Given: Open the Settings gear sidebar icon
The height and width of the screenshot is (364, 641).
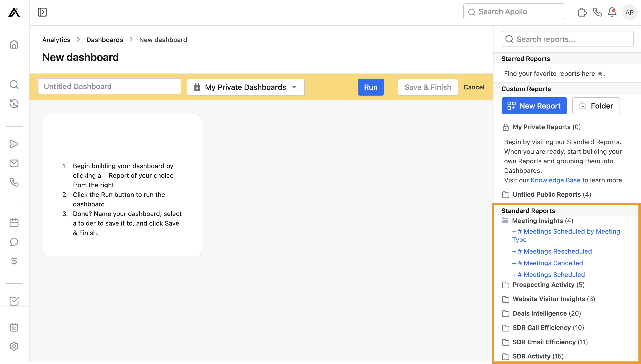Looking at the screenshot, I should click(14, 346).
